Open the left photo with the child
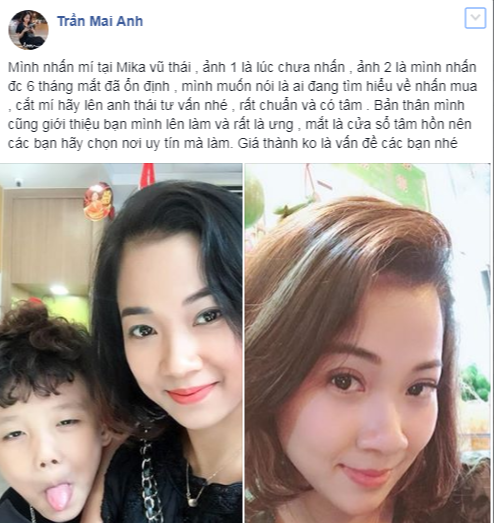This screenshot has width=494, height=523. tap(121, 343)
